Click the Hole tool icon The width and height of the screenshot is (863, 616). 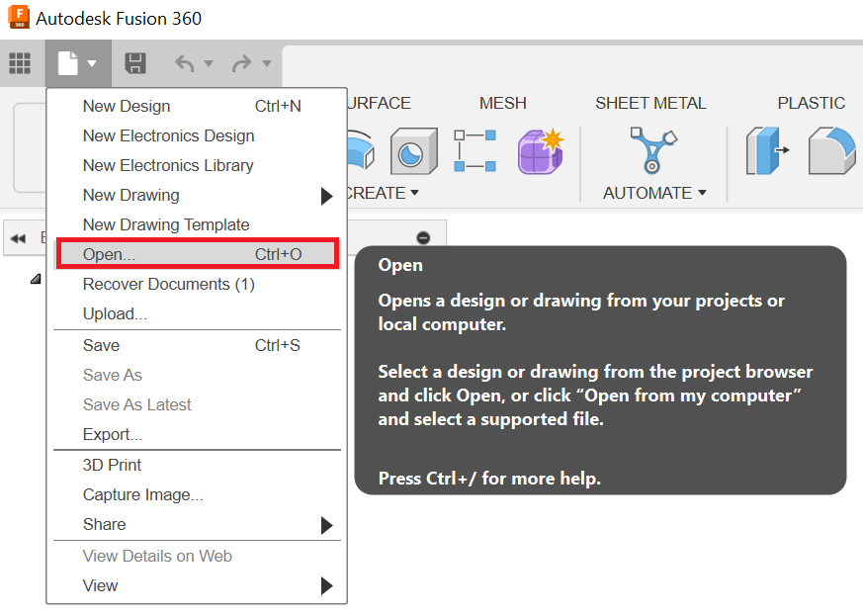pos(413,151)
